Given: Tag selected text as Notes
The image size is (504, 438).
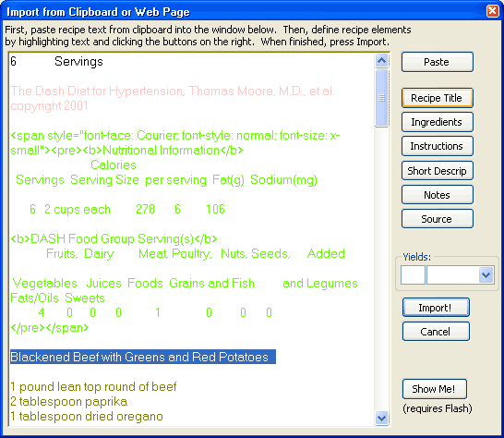Looking at the screenshot, I should tap(438, 195).
